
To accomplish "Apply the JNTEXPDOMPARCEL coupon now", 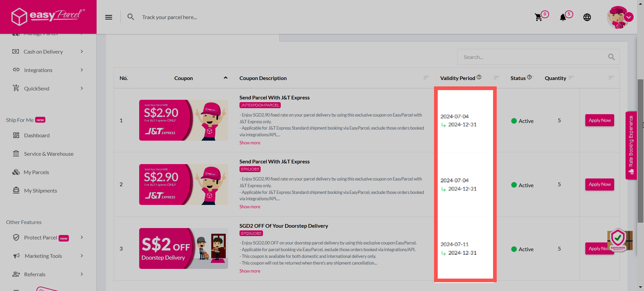I will (600, 120).
